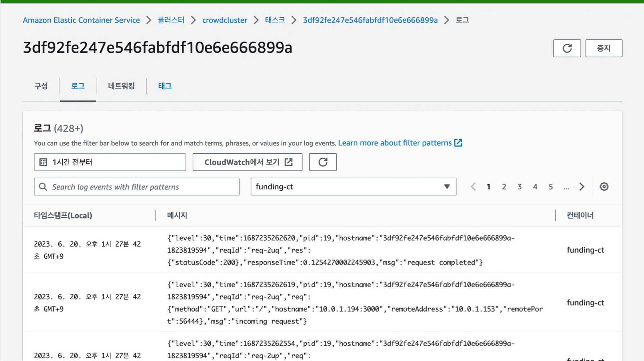This screenshot has width=644, height=361.
Task: Go to previous page with left chevron
Action: (473, 187)
